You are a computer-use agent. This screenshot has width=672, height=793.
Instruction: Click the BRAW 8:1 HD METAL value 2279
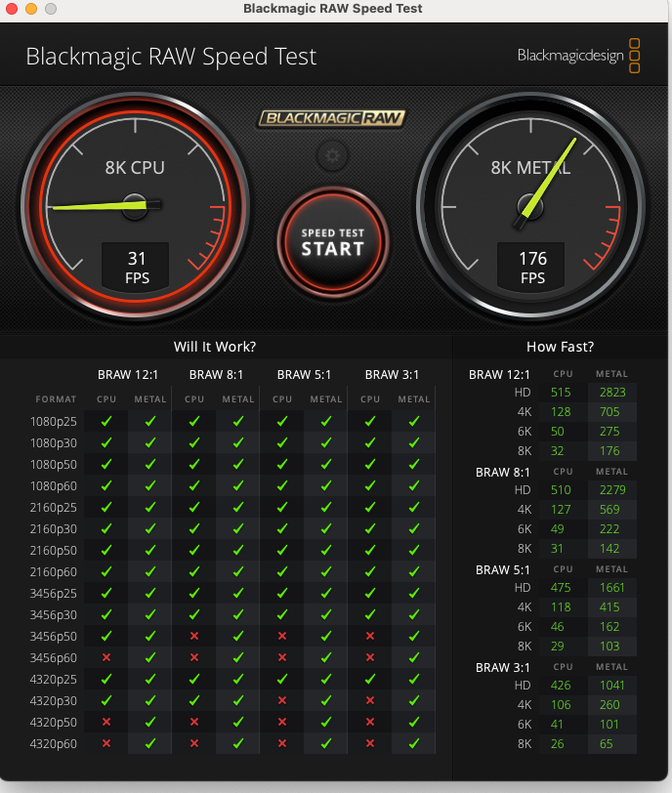click(612, 489)
